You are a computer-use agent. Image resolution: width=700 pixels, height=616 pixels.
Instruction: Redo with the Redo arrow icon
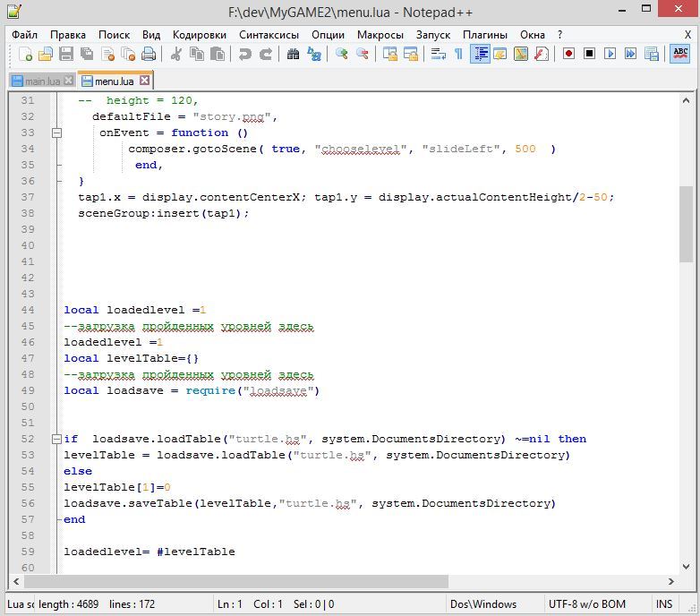(x=266, y=54)
